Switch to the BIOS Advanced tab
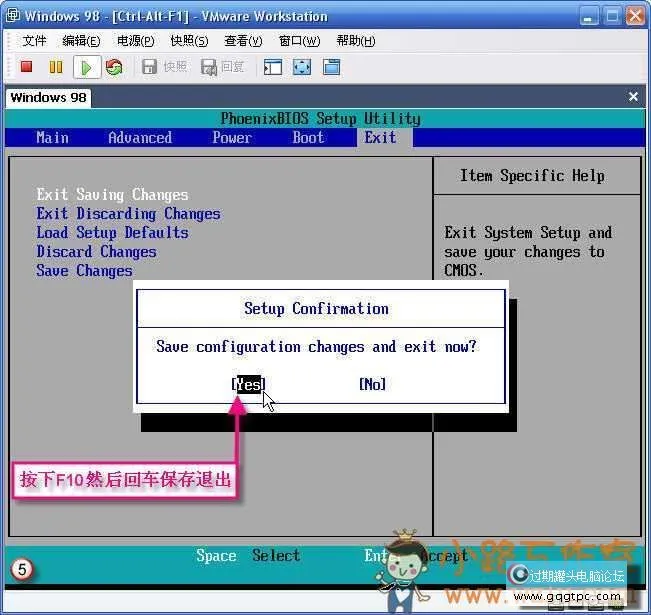This screenshot has height=615, width=651. pos(140,137)
